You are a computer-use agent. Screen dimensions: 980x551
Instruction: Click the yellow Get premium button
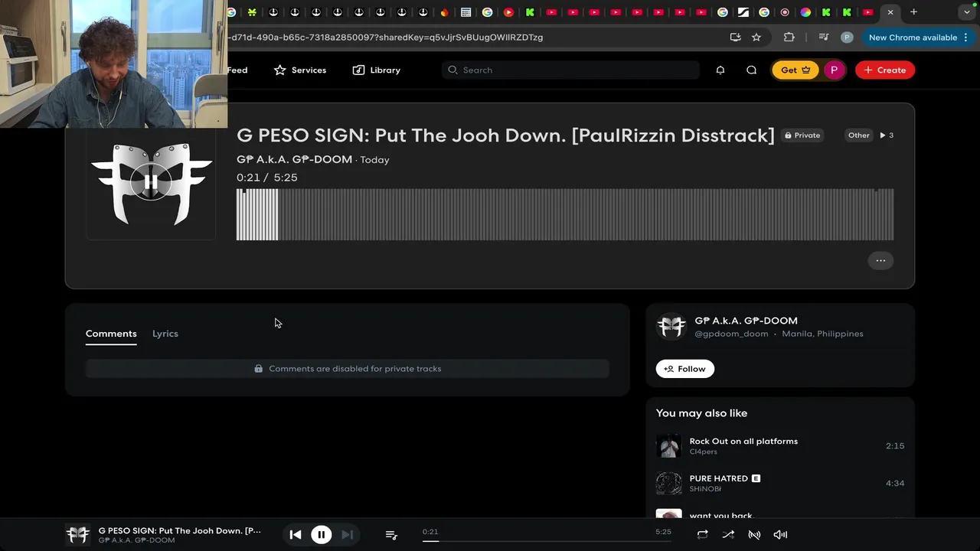[795, 70]
